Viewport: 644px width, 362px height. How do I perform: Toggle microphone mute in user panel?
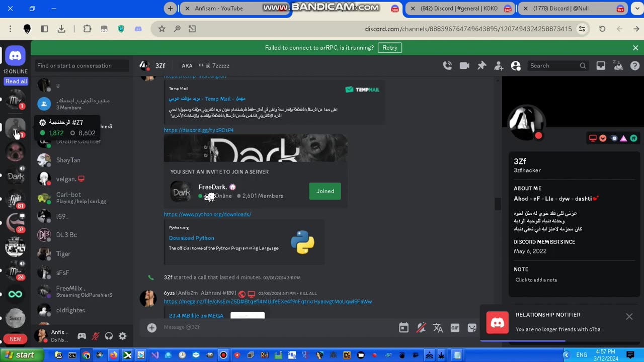[95, 336]
